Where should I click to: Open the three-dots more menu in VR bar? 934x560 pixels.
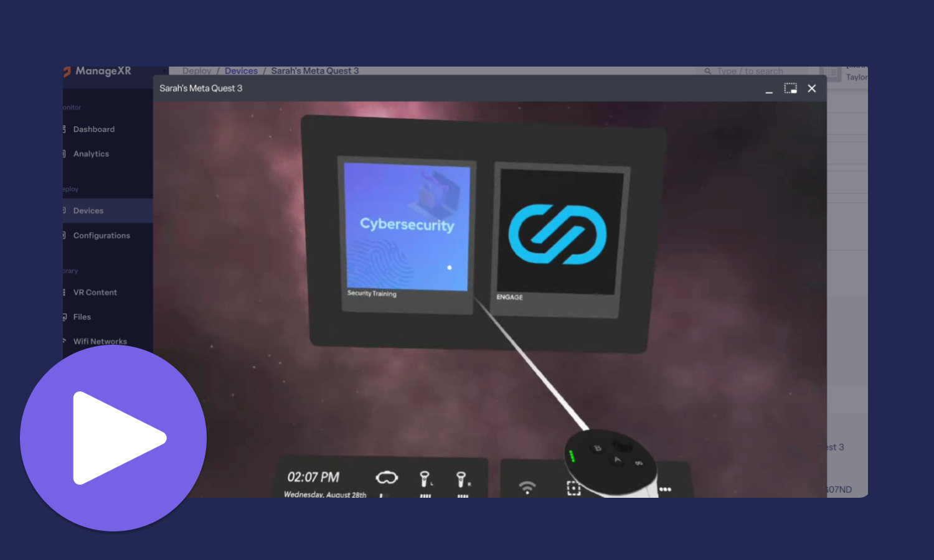pyautogui.click(x=665, y=489)
